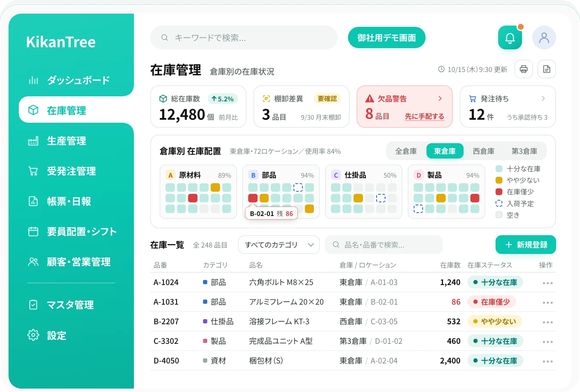The image size is (580, 392).
Task: Click the 在庫僅少 status badge for A-1031
Action: tap(492, 302)
